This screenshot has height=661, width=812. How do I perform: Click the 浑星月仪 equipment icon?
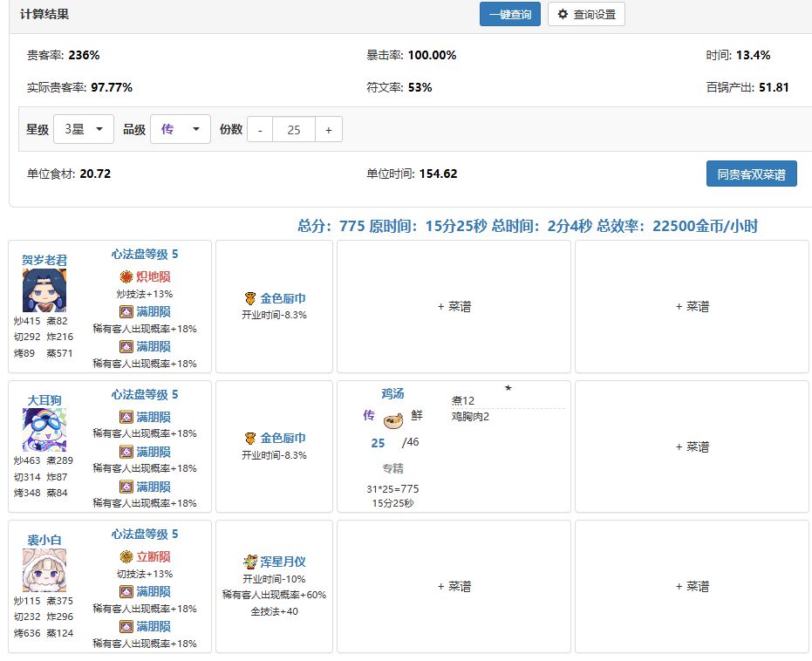coord(250,562)
